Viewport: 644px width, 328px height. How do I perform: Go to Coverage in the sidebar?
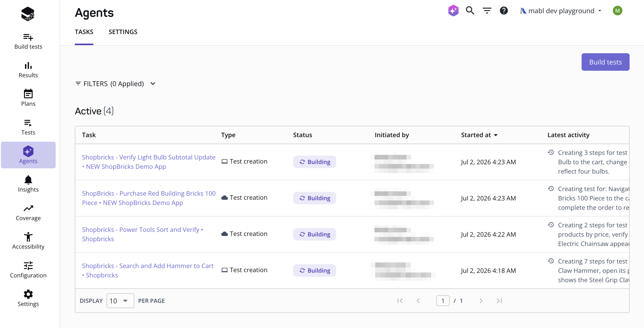pos(28,213)
